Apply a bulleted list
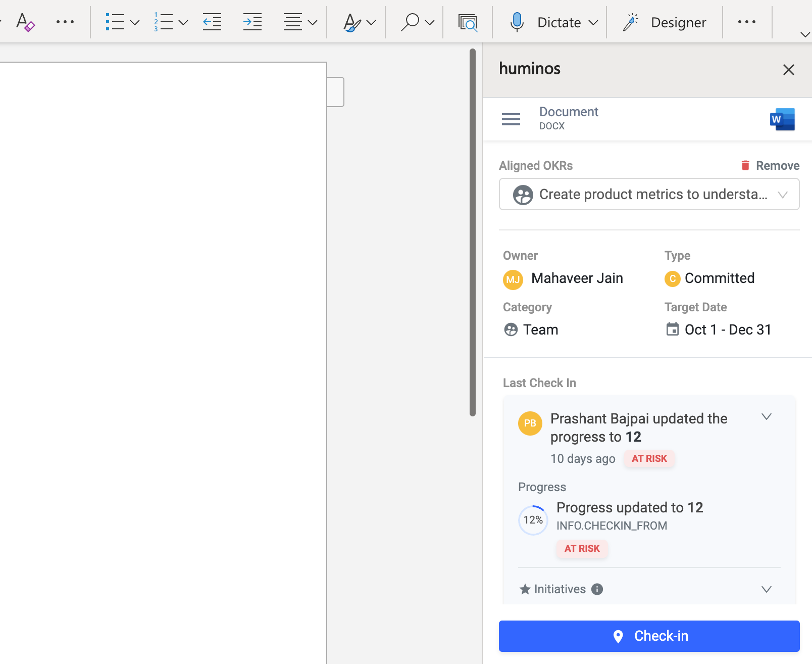The width and height of the screenshot is (812, 664). click(x=115, y=22)
